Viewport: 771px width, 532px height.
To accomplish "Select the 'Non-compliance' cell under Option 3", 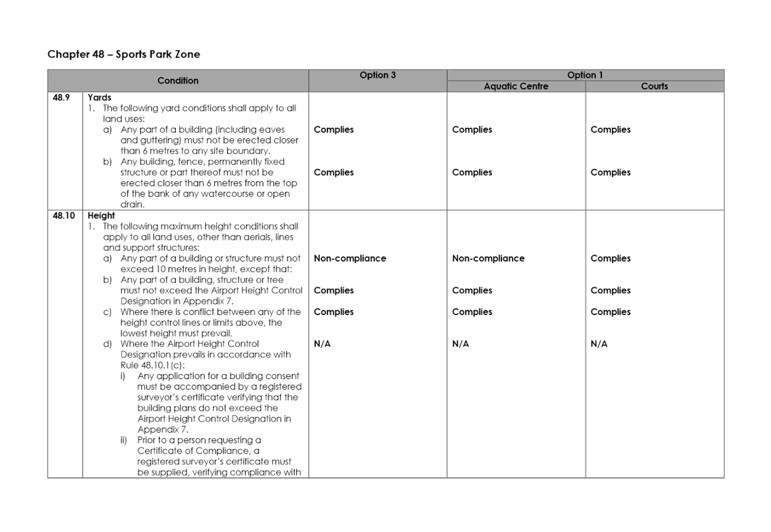I will 350,258.
